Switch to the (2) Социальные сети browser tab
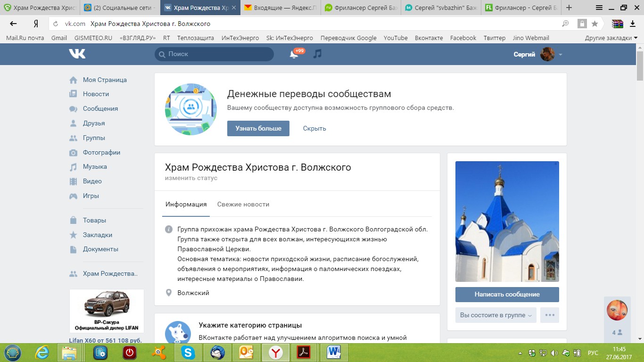 120,8
